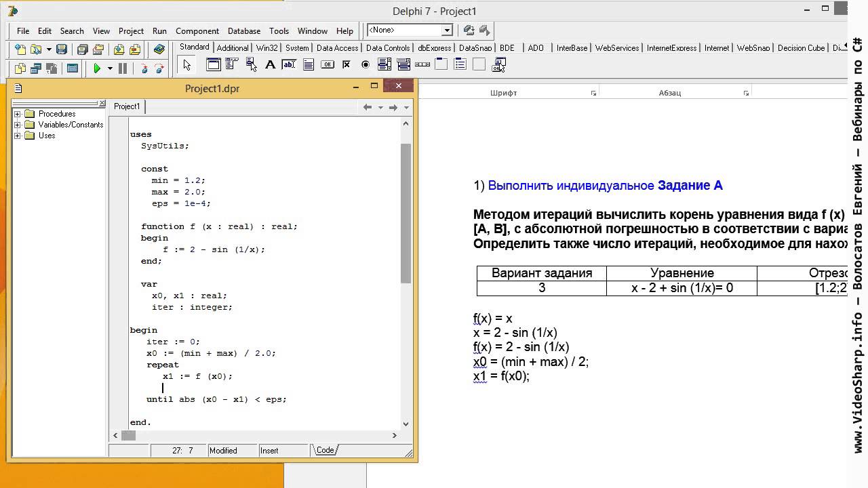The image size is (868, 488).
Task: Select the ListBox component icon
Action: pos(384,64)
